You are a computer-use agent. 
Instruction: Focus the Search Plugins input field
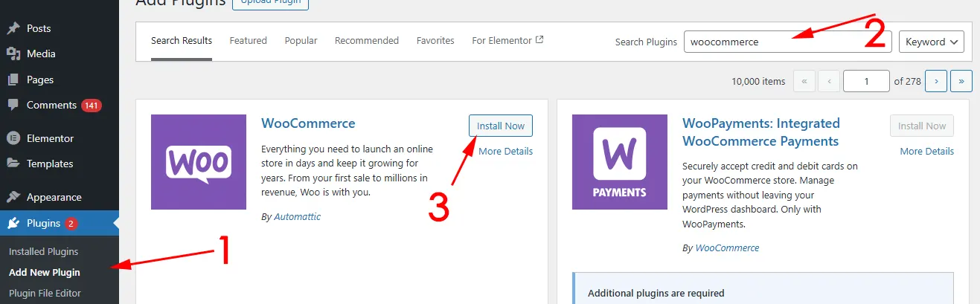[787, 42]
